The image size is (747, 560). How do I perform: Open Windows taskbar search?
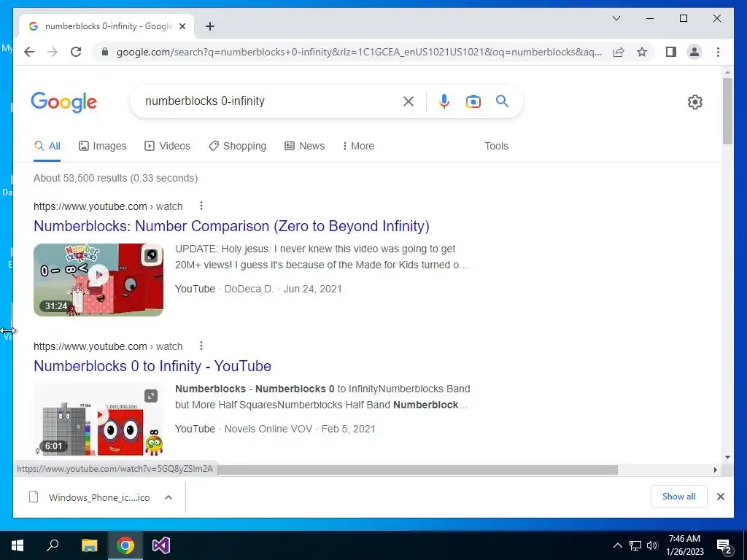point(53,545)
